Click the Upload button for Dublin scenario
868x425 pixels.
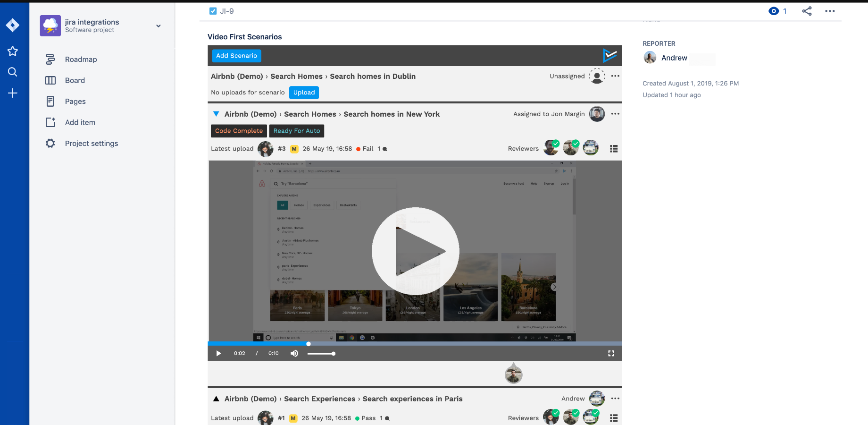point(304,93)
